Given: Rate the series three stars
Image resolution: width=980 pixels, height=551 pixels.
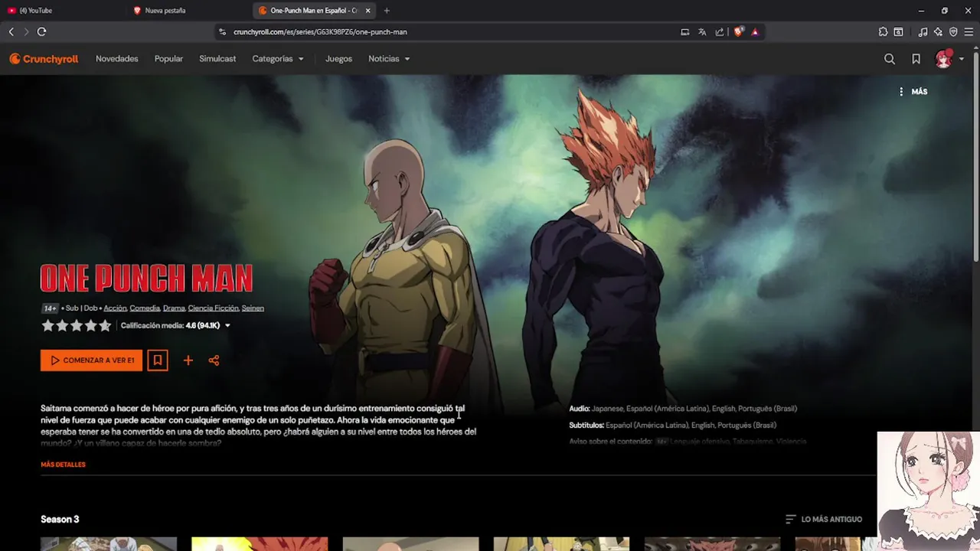Looking at the screenshot, I should coord(77,325).
